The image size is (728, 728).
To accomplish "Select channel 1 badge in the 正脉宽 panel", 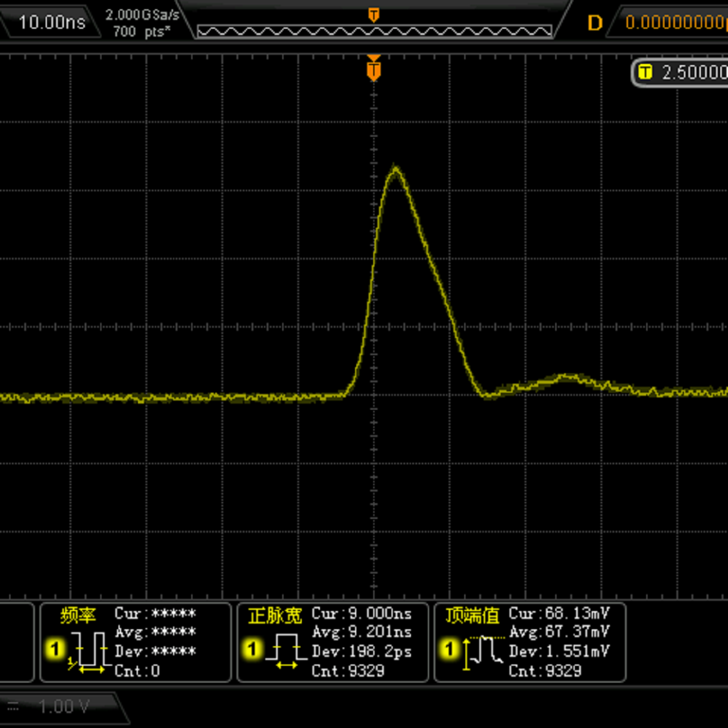I will [x=252, y=648].
